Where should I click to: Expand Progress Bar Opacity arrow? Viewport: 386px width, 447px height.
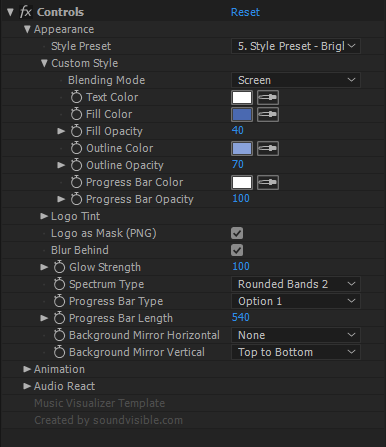tap(61, 199)
